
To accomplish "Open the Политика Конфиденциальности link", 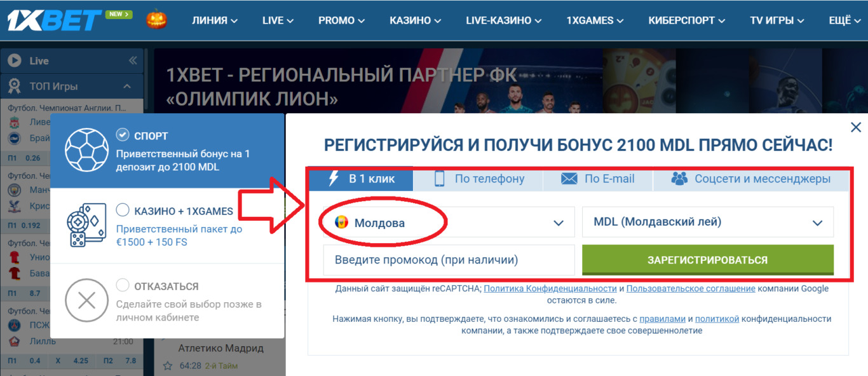I will (550, 288).
